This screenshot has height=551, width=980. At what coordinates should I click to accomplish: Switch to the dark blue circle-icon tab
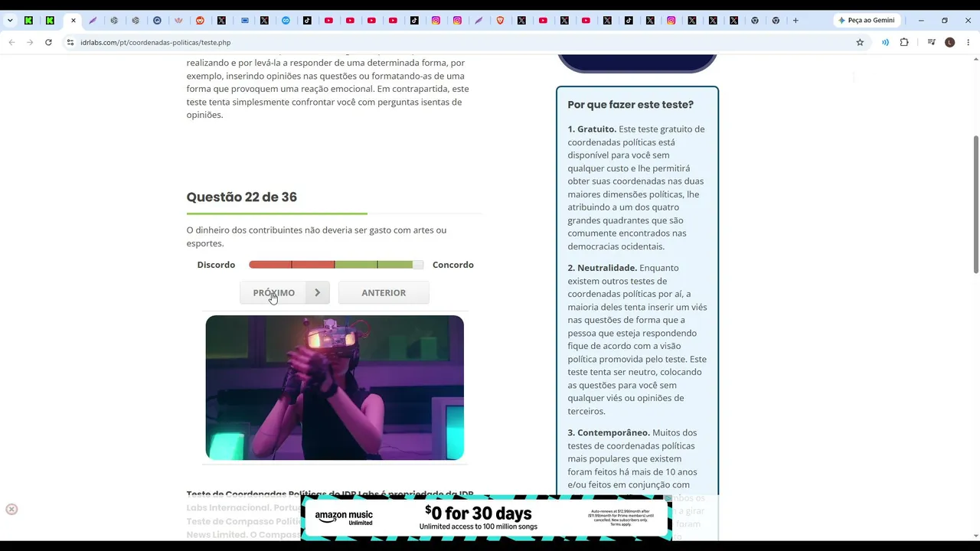[157, 21]
